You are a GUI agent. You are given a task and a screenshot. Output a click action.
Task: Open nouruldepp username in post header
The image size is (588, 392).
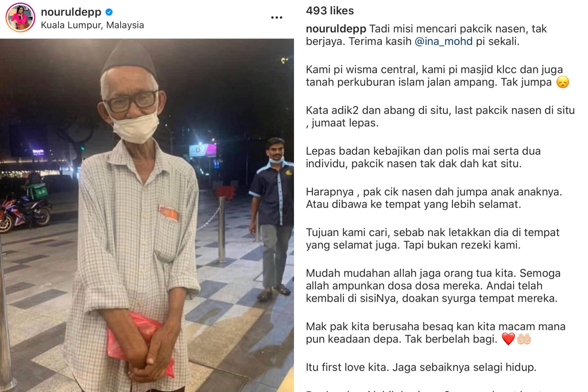(71, 12)
